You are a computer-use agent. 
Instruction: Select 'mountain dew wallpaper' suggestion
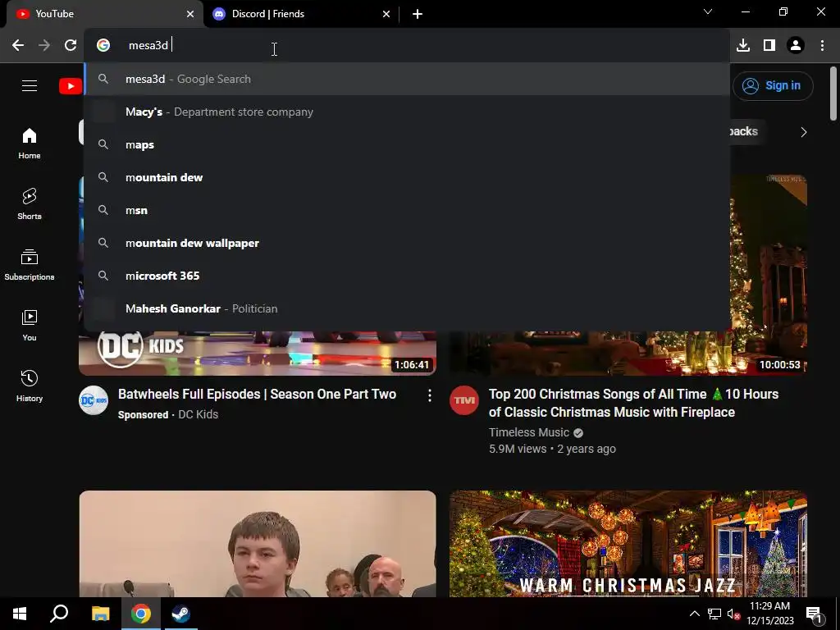(407, 243)
